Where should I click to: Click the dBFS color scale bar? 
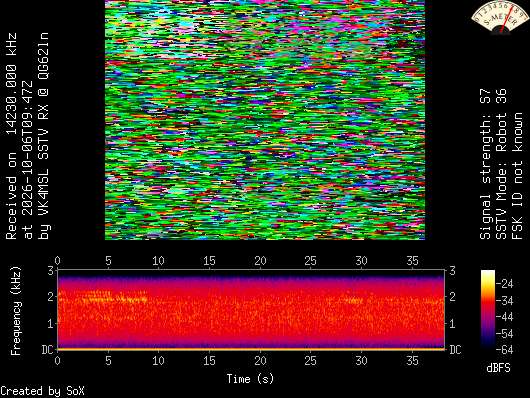(488, 310)
